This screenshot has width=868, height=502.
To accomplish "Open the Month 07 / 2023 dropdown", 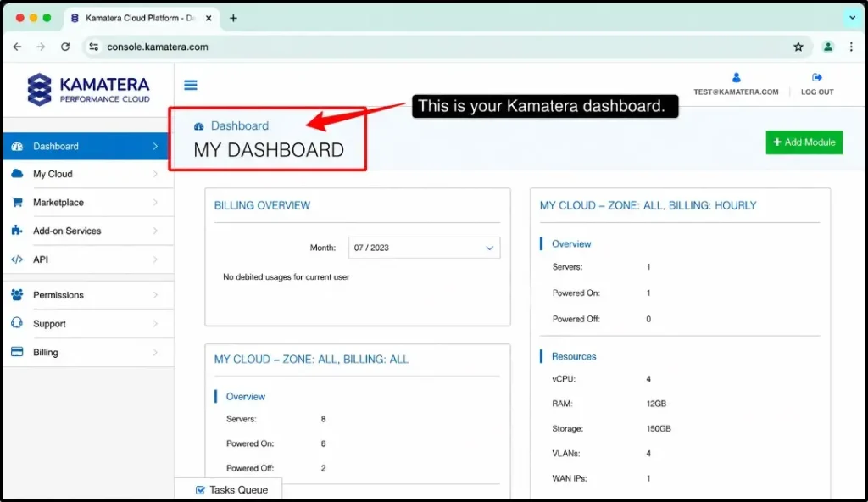I will coord(424,248).
